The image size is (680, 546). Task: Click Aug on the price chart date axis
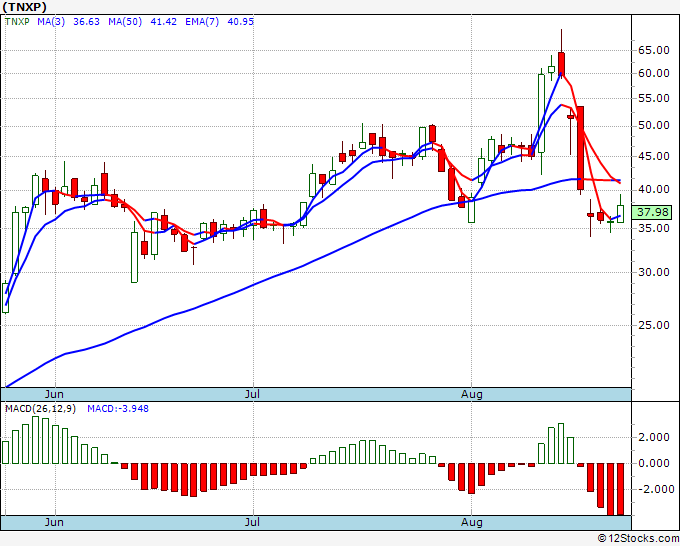point(472,395)
